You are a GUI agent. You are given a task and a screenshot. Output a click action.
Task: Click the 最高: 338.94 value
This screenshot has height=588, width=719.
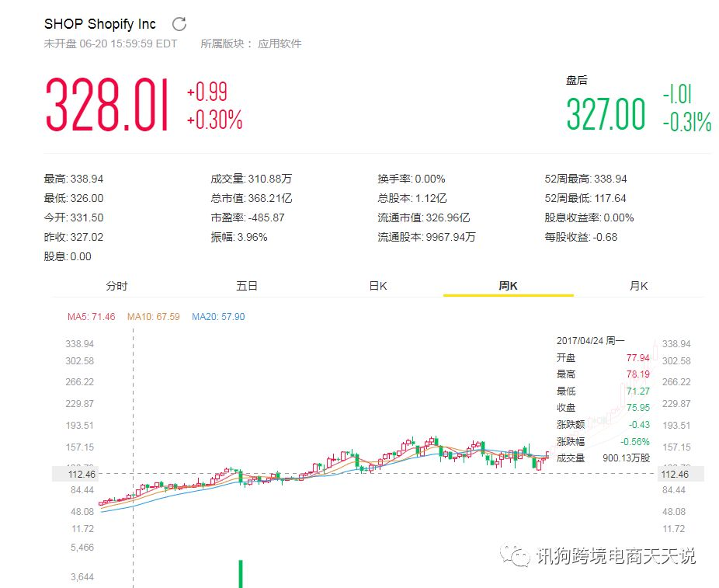[x=73, y=179]
